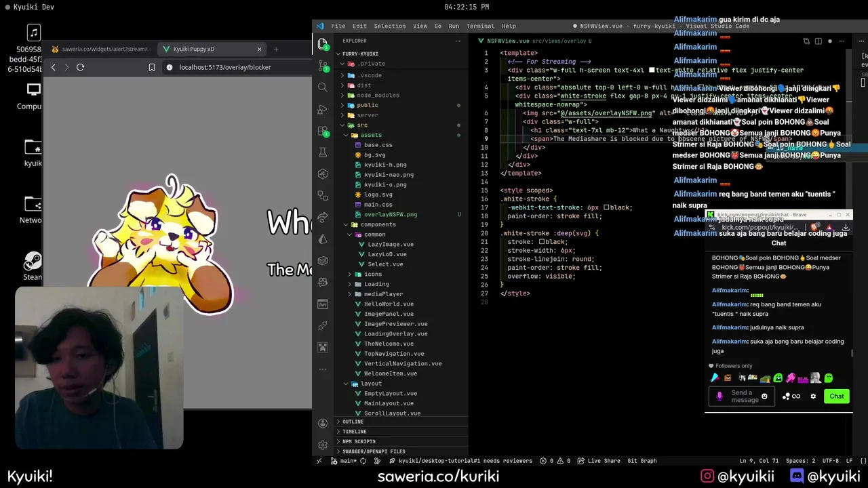Image resolution: width=868 pixels, height=488 pixels.
Task: Open the Selection menu
Action: tap(389, 26)
